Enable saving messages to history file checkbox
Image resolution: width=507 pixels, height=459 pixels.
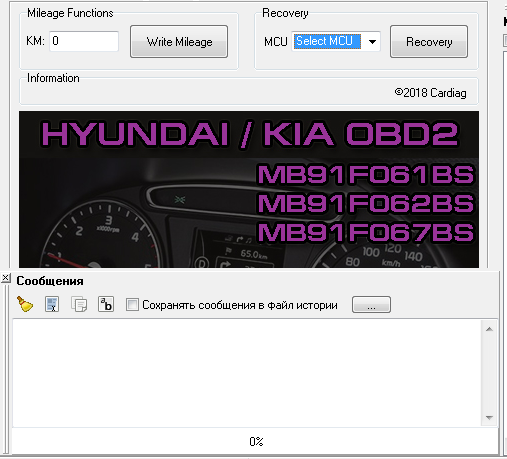tap(132, 305)
